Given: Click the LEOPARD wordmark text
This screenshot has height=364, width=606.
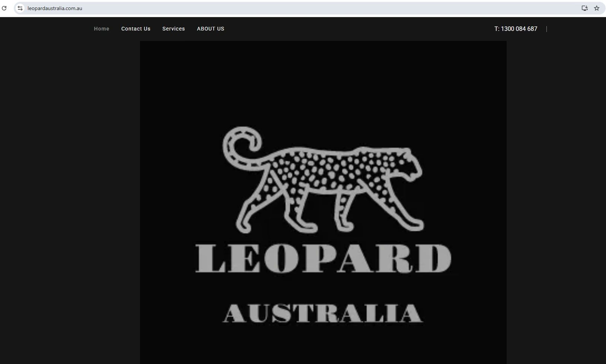Looking at the screenshot, I should click(323, 258).
